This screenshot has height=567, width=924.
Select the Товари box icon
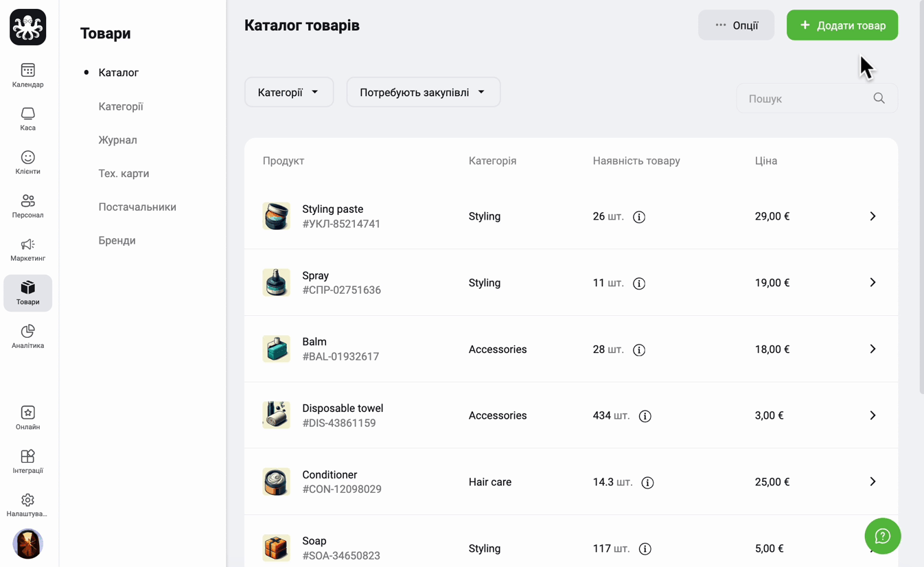click(28, 293)
